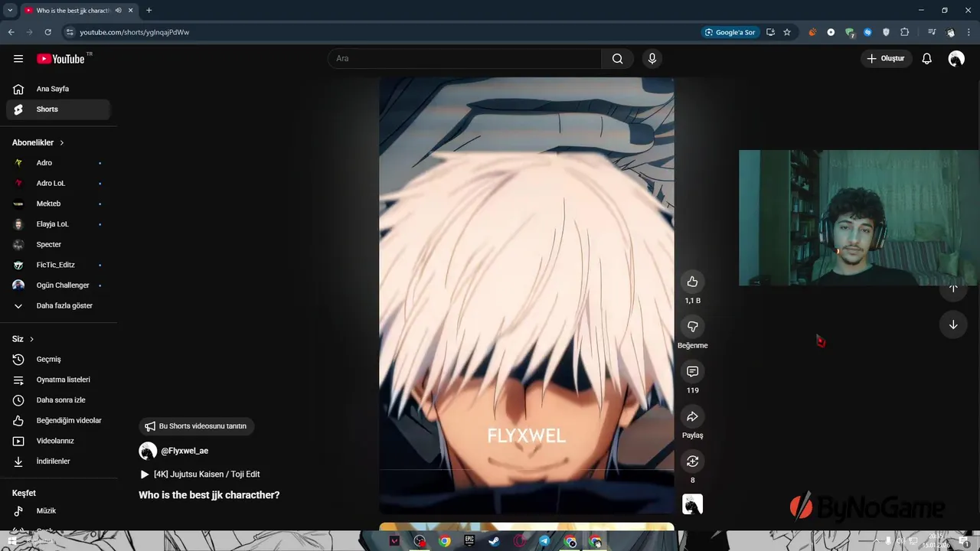Open Steam from the taskbar
The height and width of the screenshot is (551, 980).
coord(495,541)
